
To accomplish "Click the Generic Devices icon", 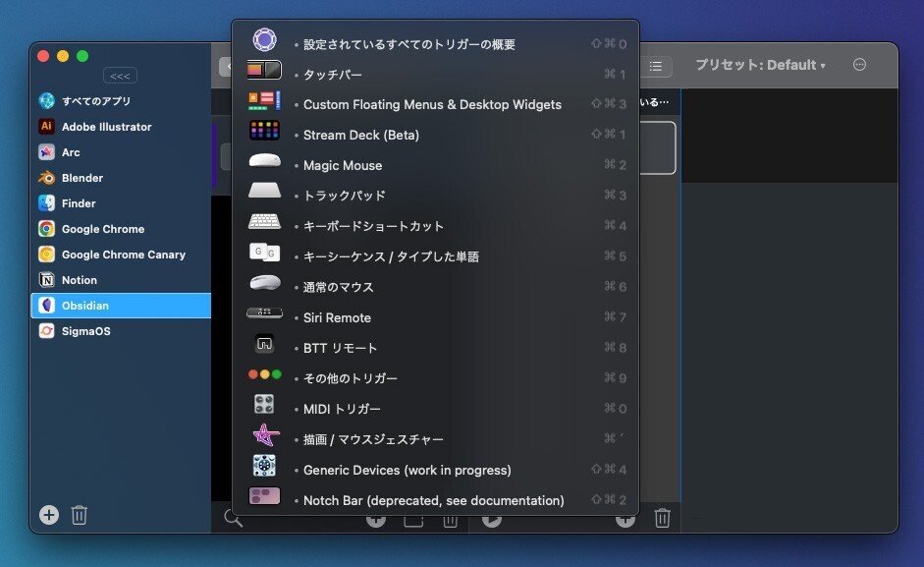I will click(264, 466).
